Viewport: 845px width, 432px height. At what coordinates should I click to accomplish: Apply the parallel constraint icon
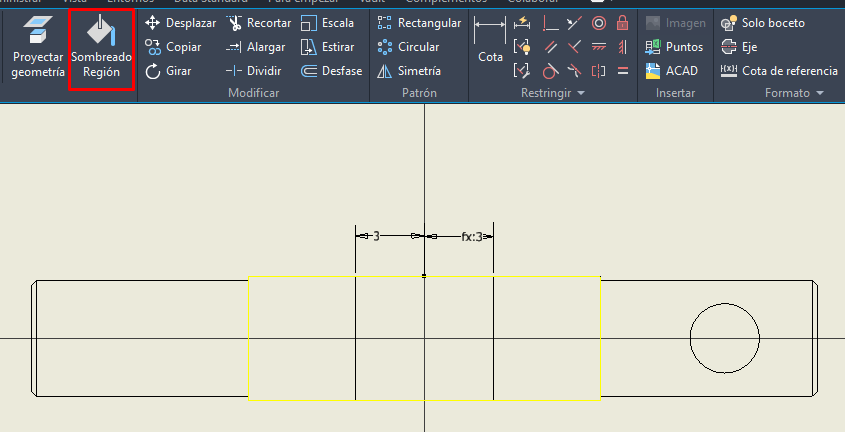pos(551,47)
